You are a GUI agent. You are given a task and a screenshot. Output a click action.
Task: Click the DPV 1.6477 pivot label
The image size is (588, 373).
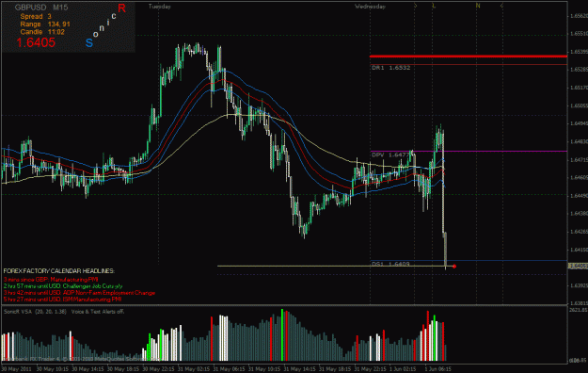pos(390,154)
